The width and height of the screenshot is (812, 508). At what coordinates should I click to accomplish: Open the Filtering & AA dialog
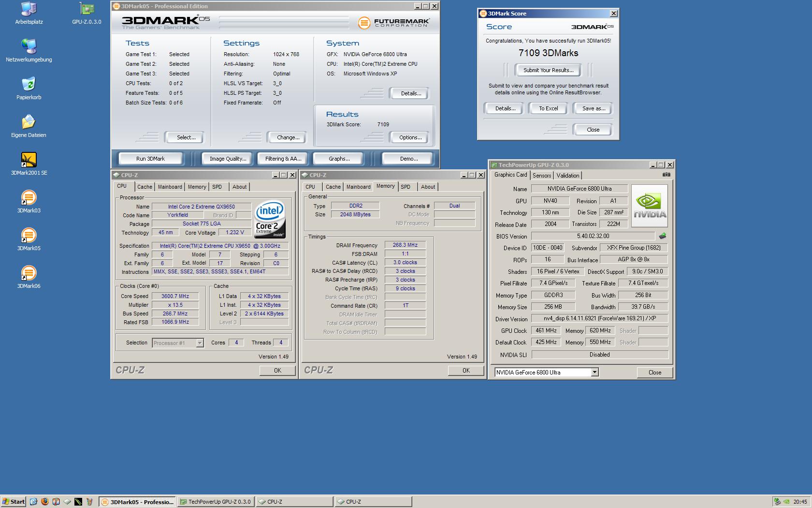pyautogui.click(x=283, y=159)
